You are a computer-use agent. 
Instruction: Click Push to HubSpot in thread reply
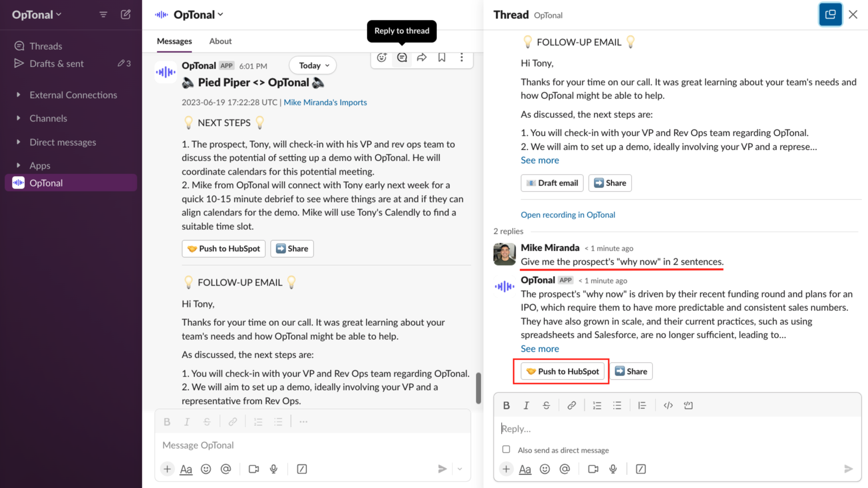(562, 371)
